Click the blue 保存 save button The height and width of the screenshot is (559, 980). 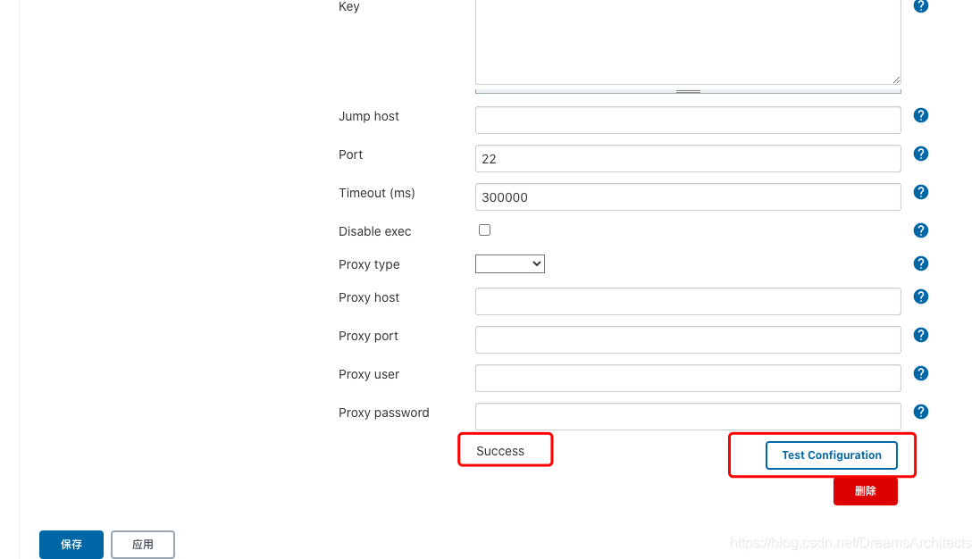point(71,544)
